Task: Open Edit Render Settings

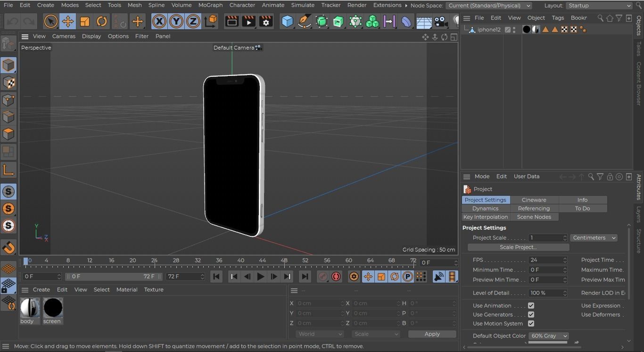Action: (266, 21)
